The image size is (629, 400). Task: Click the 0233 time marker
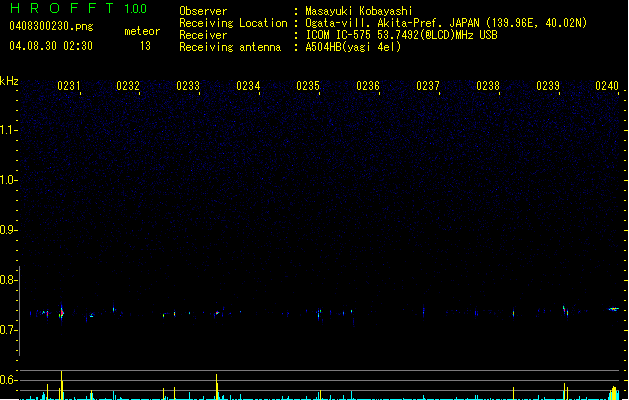188,86
